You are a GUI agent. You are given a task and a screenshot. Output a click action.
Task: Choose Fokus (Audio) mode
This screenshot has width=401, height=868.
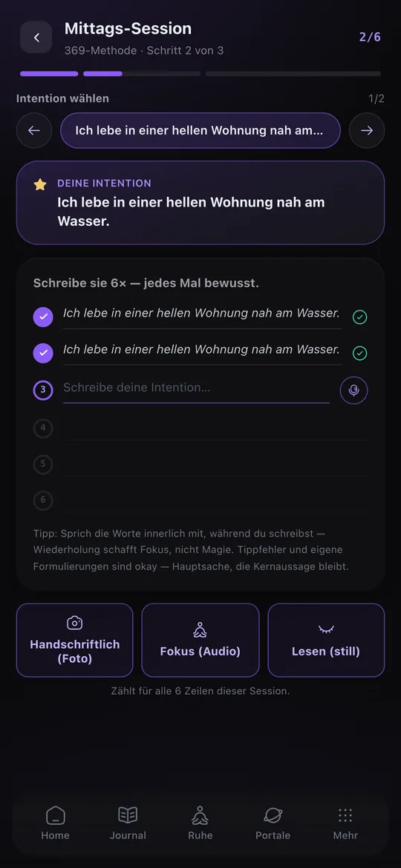point(200,640)
